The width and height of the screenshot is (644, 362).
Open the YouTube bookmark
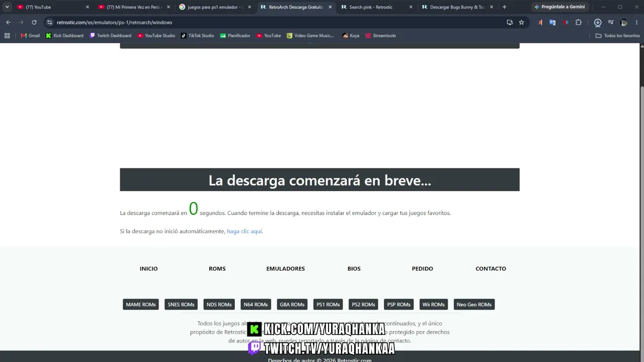[269, 36]
